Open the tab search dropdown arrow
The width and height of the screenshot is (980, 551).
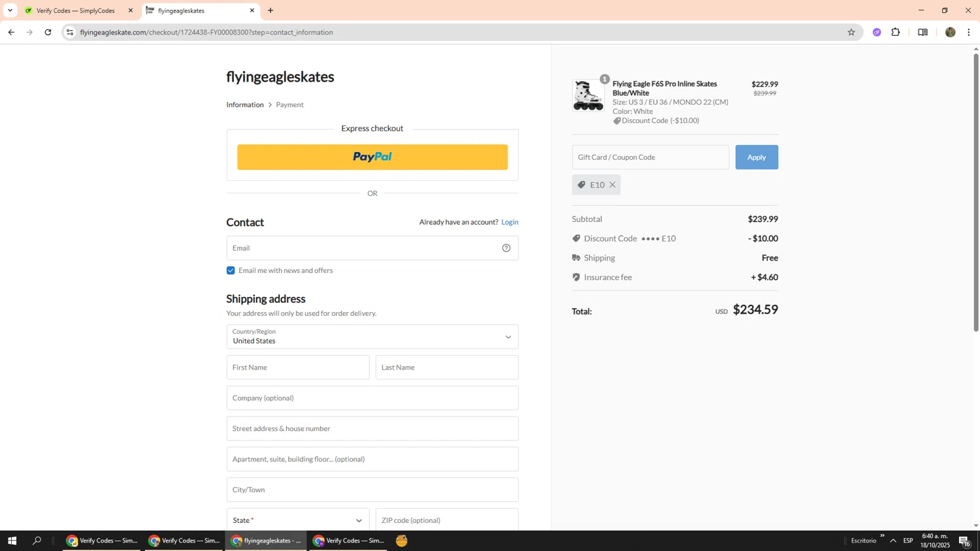10,10
